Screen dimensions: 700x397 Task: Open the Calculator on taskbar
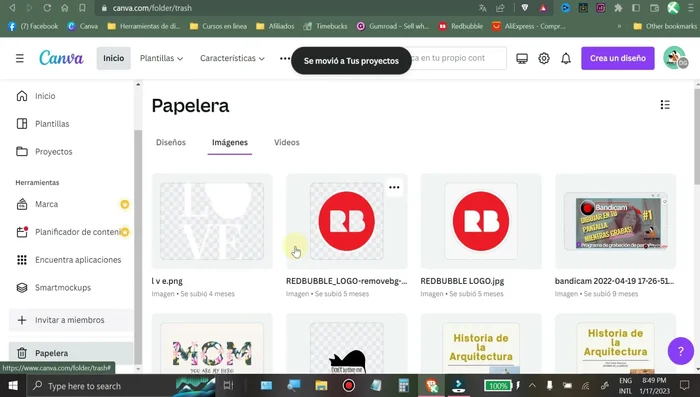(x=404, y=385)
